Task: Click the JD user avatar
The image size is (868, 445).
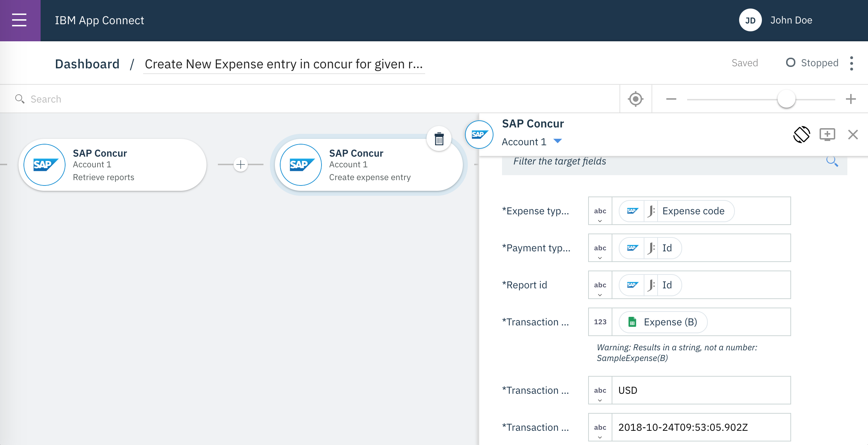Action: [x=750, y=20]
